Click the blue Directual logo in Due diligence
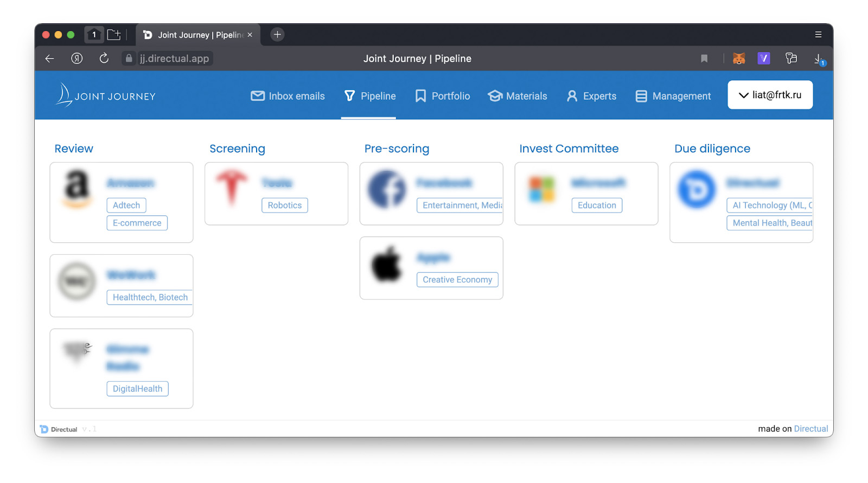 coord(697,189)
